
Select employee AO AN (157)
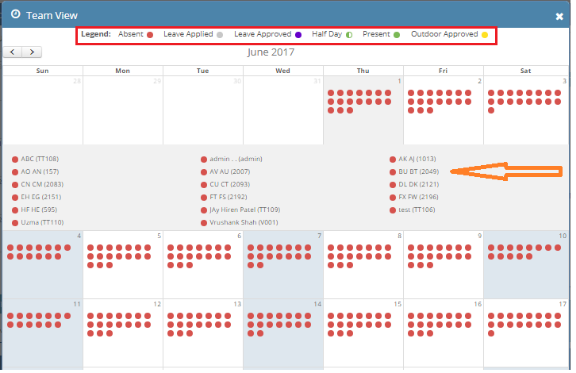[40, 172]
